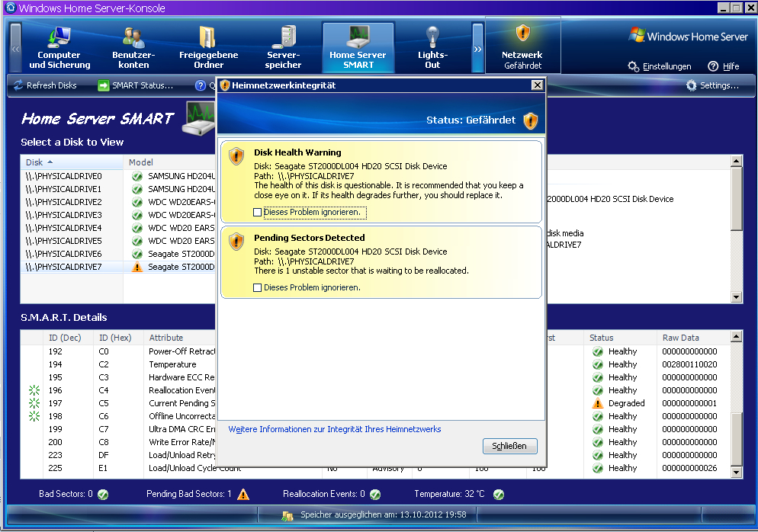758x532 pixels.
Task: Click Degraded warning icon in attribute 197 row
Action: click(598, 403)
